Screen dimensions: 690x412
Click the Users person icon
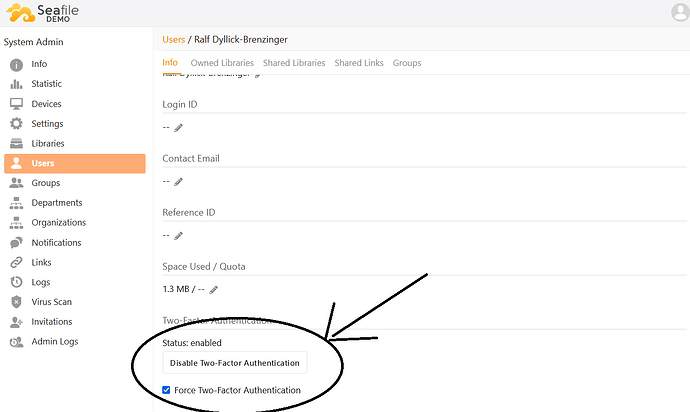coord(16,163)
